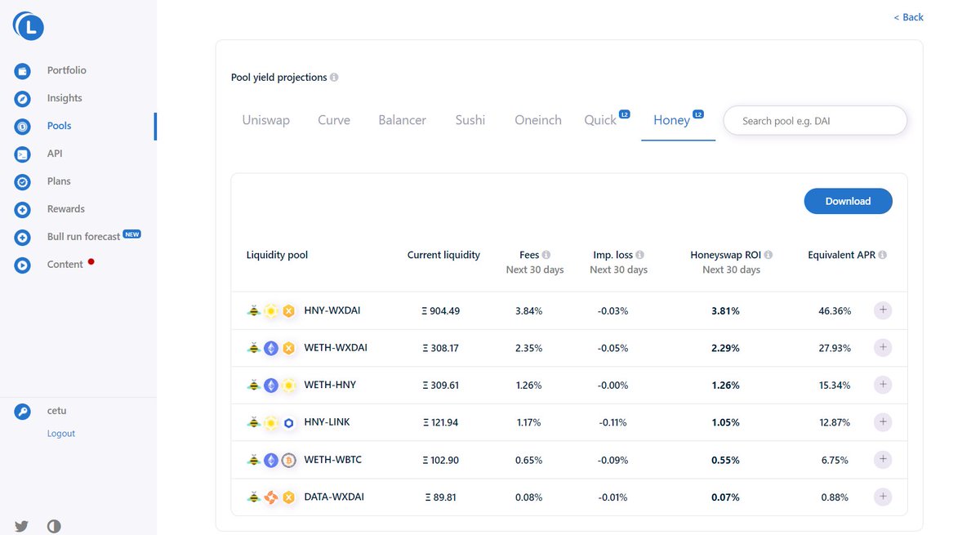Click info icon beside Pool yield projections

pyautogui.click(x=334, y=78)
